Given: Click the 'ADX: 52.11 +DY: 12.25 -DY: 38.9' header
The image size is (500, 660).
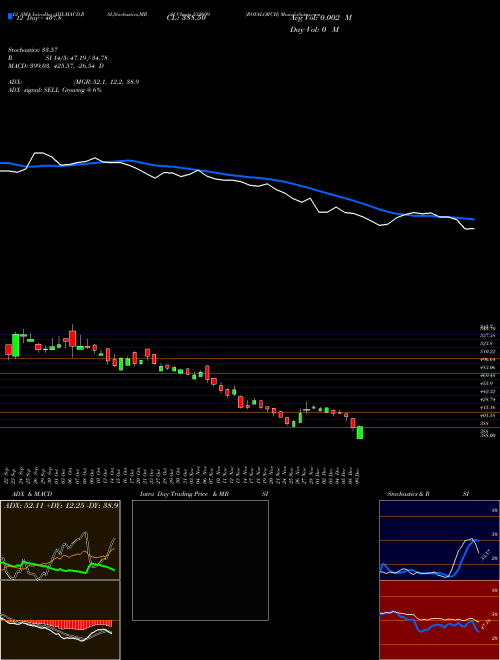Looking at the screenshot, I should coord(61,505).
